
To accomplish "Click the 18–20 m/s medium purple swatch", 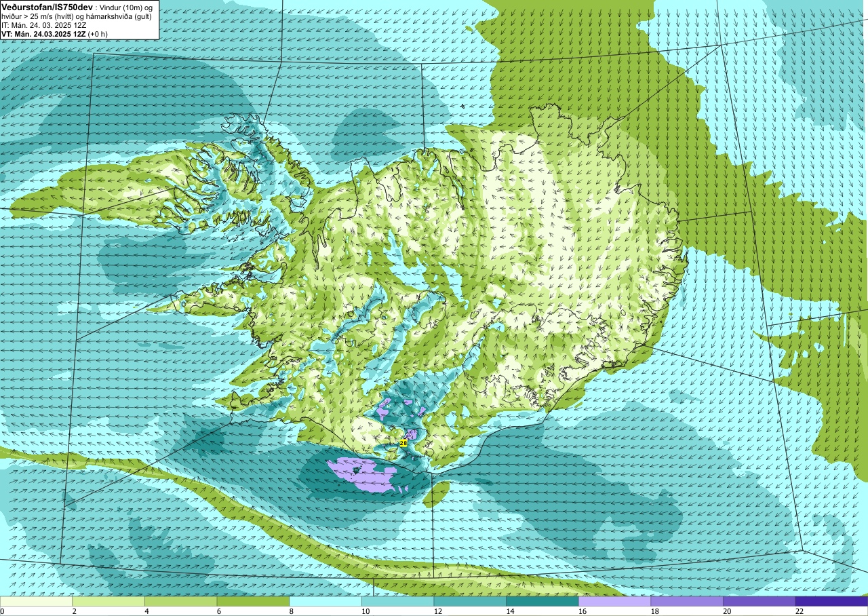I will [x=687, y=601].
